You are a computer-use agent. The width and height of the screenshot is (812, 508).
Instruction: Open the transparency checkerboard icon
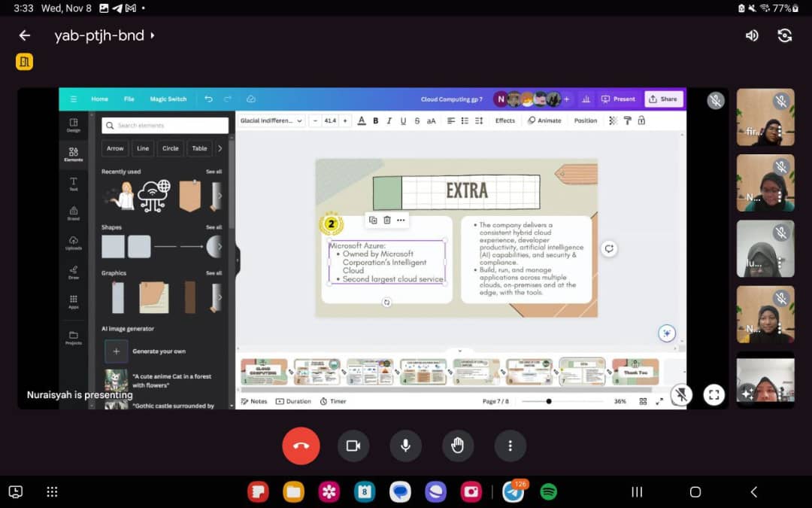tap(614, 120)
